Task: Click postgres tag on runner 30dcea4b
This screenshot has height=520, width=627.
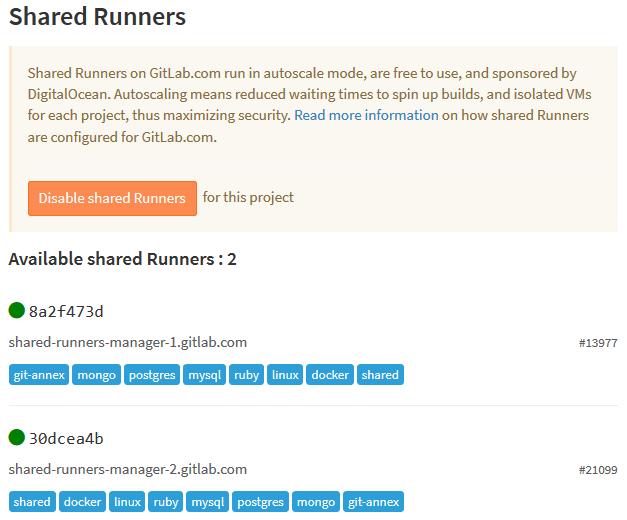Action: pyautogui.click(x=260, y=502)
